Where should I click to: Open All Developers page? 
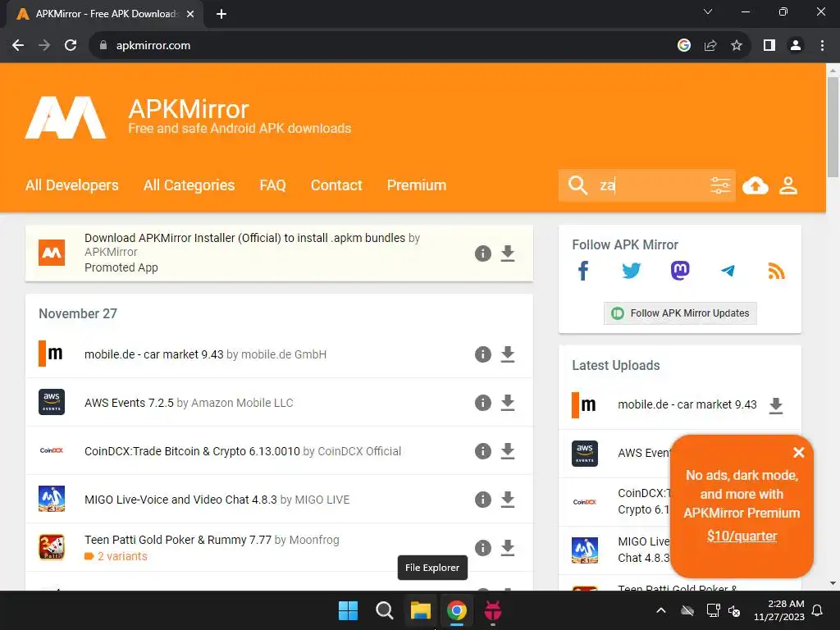click(72, 185)
